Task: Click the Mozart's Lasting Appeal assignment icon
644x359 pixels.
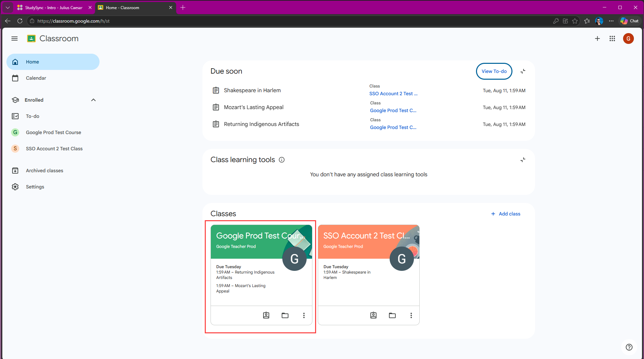Action: pyautogui.click(x=216, y=107)
